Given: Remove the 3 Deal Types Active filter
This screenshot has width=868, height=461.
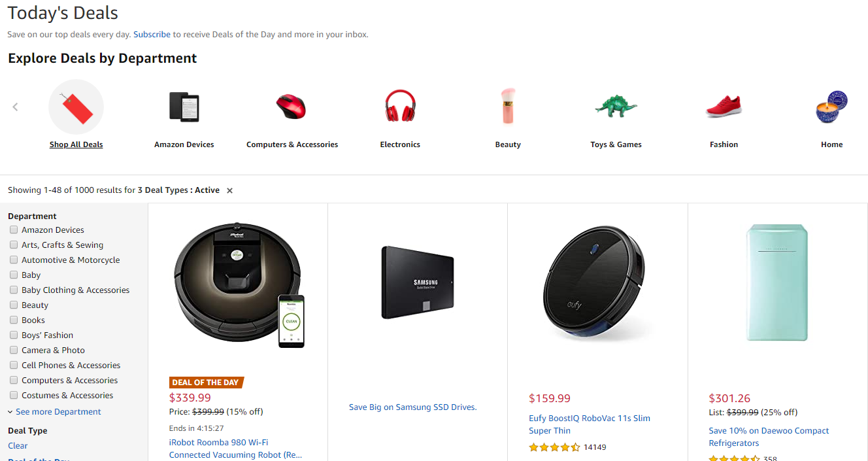Looking at the screenshot, I should pos(229,191).
